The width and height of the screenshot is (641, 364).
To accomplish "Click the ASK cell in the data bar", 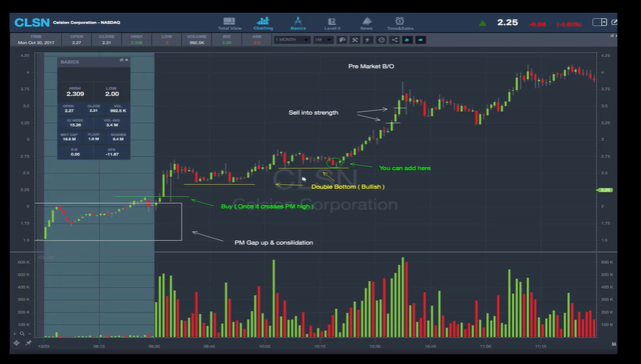I will click(257, 39).
